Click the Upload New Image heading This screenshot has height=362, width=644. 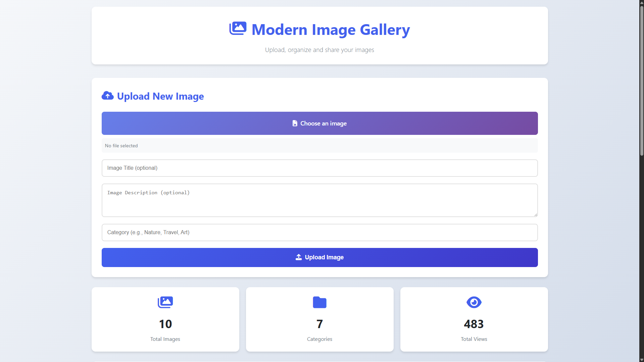click(x=160, y=96)
